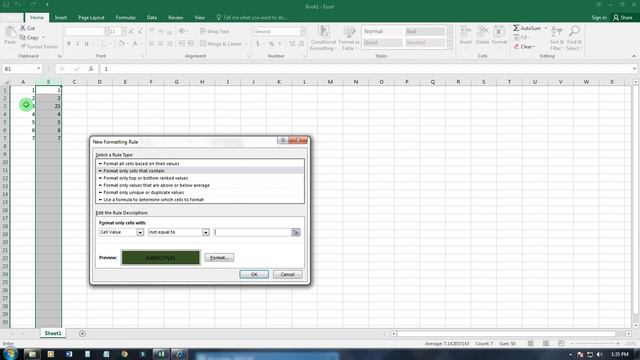Switch to Page Layout view in status bar
Image resolution: width=640 pixels, height=360 pixels.
tap(546, 344)
